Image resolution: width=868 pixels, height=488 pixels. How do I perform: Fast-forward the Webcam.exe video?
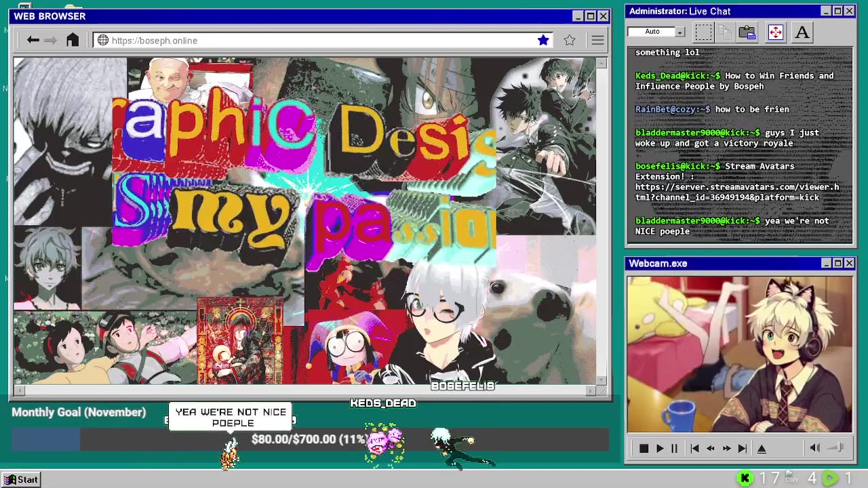(x=726, y=448)
